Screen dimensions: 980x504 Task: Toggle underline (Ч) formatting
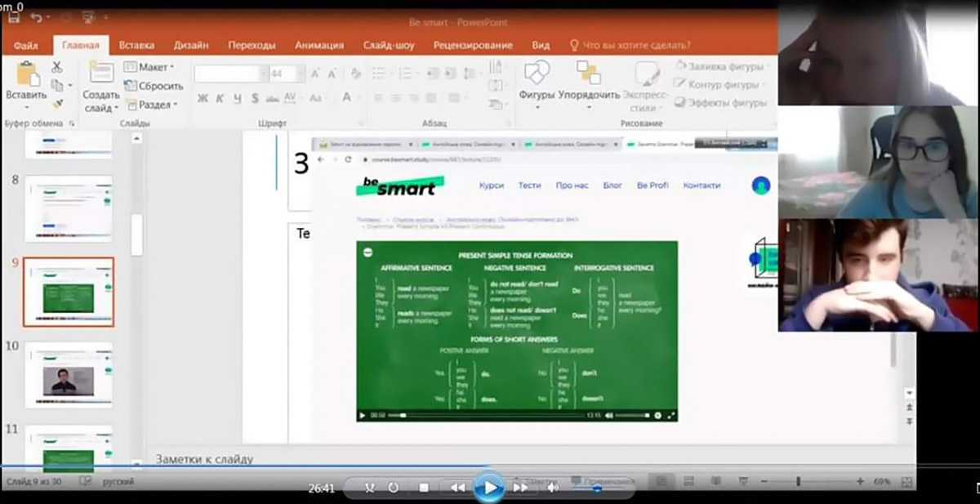[238, 99]
